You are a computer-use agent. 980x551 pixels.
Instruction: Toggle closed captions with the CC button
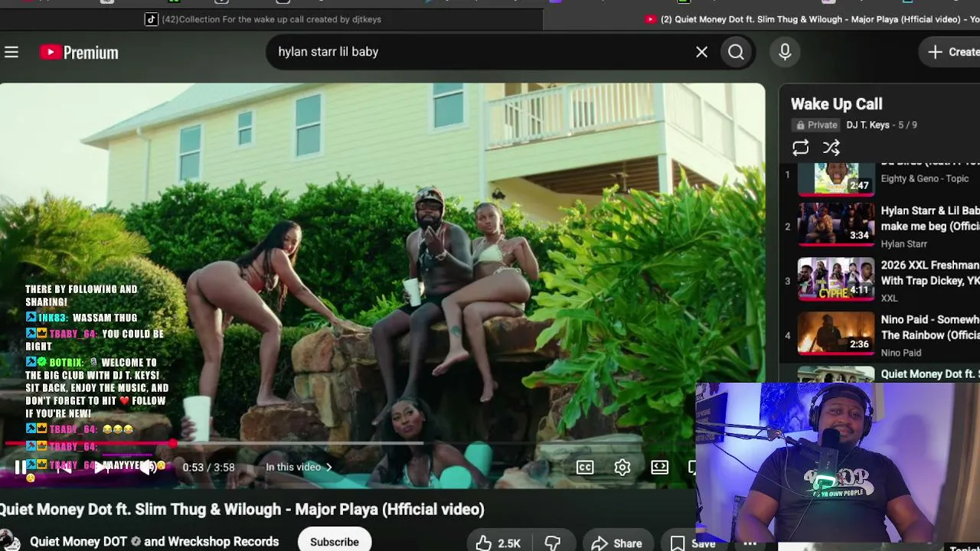click(x=585, y=468)
